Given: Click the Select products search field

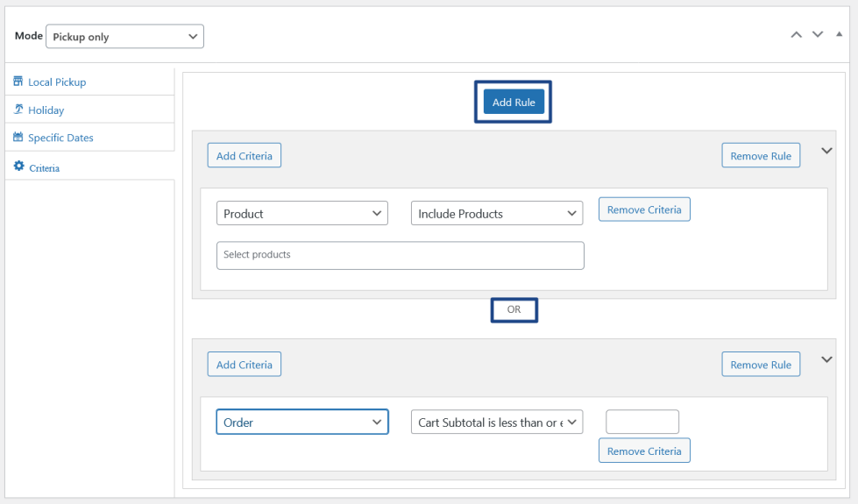Looking at the screenshot, I should pyautogui.click(x=400, y=255).
